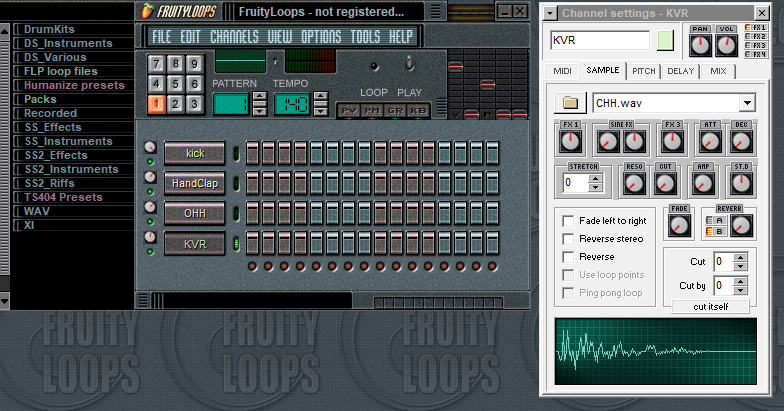Click the PAN knob in Channel settings
784x411 pixels.
[x=700, y=46]
